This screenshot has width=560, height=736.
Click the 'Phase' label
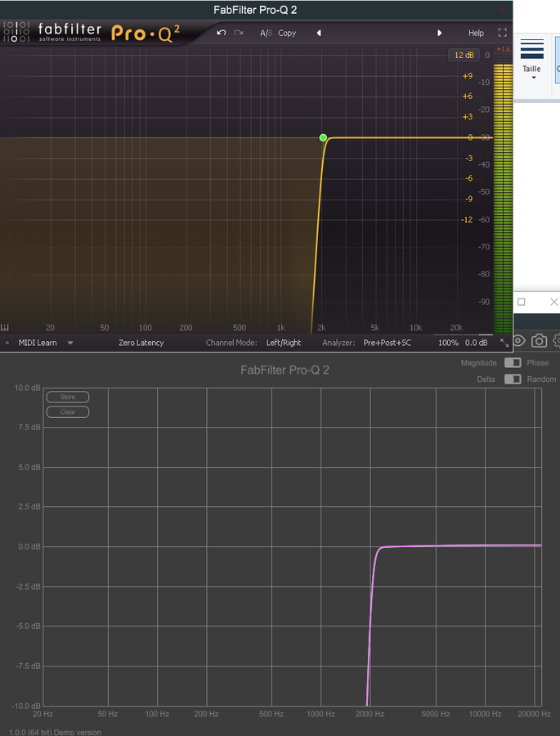tap(537, 363)
